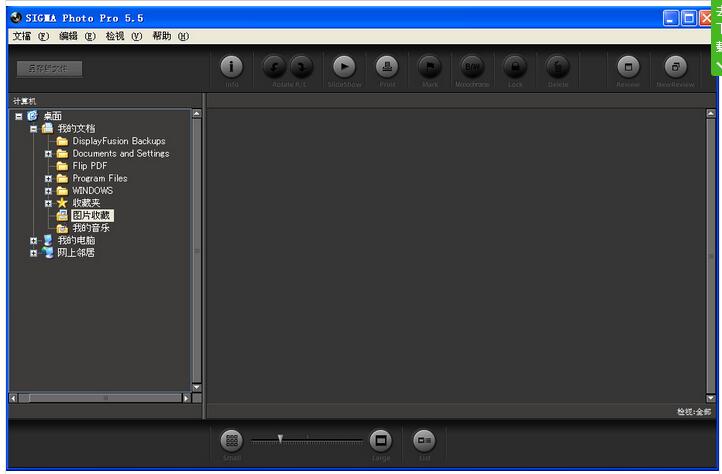This screenshot has width=722, height=474.
Task: Expand the 我的电脑 node
Action: [x=33, y=240]
